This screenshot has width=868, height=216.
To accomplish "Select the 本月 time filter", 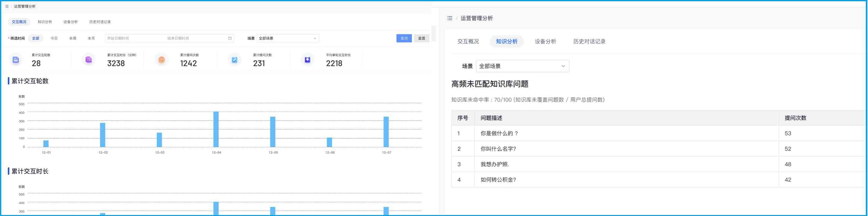I will (91, 38).
